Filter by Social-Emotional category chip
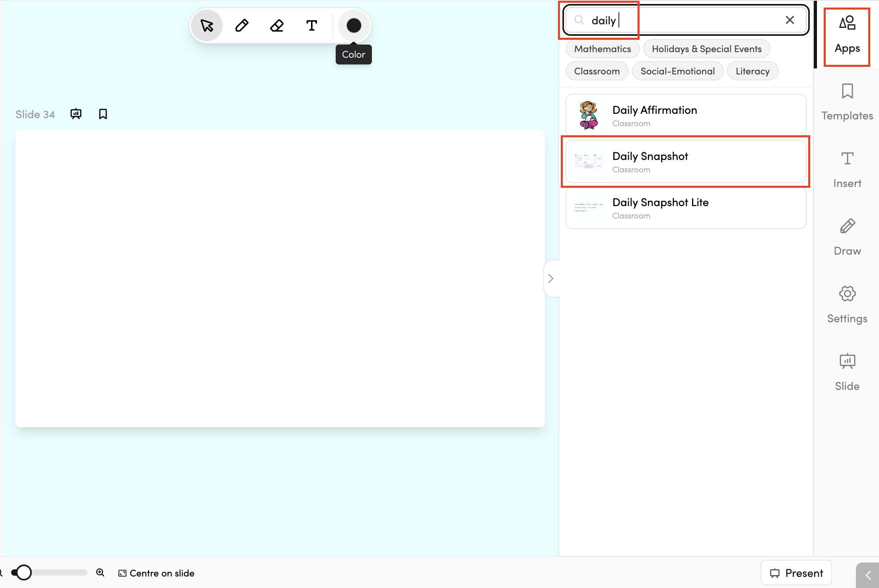Screen dimensions: 879x588 pyautogui.click(x=678, y=71)
